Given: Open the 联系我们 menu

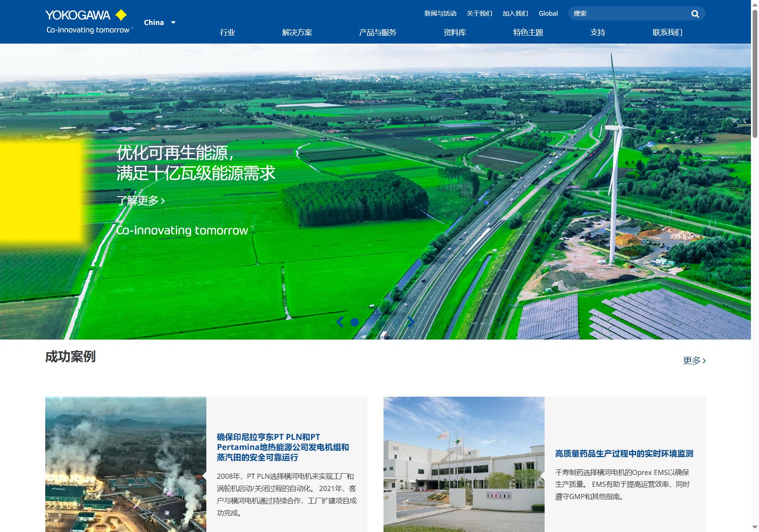Looking at the screenshot, I should [667, 33].
